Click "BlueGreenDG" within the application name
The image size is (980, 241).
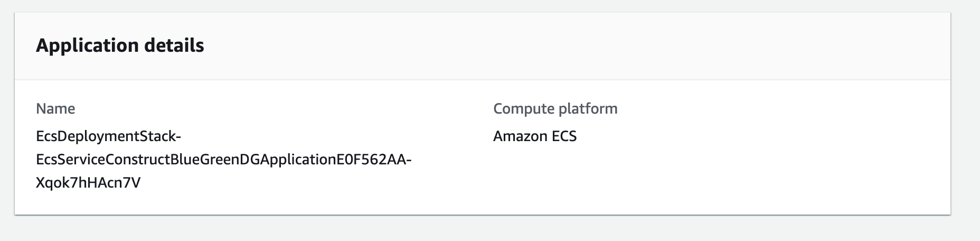click(212, 160)
